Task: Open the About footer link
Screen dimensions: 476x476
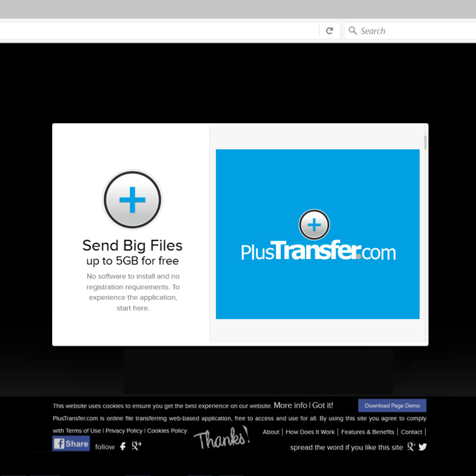Action: point(271,432)
